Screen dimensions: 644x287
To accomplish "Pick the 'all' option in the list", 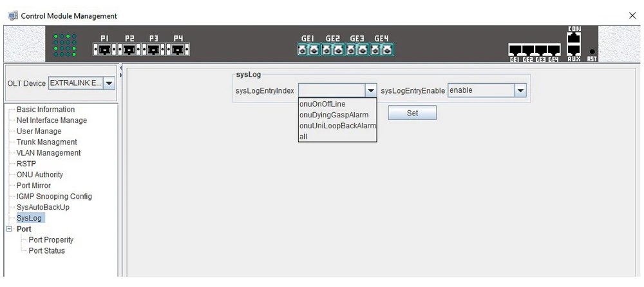I will tap(303, 137).
